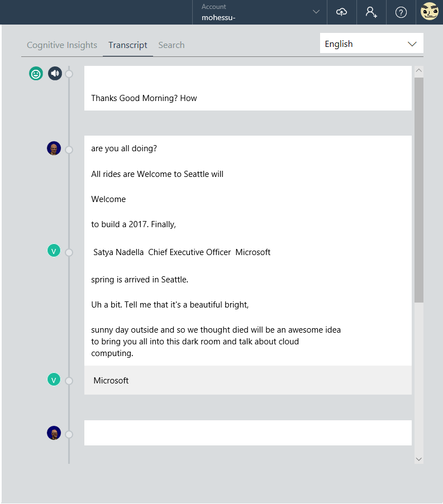Click timeline marker beside 'are you all doing?'
The width and height of the screenshot is (443, 504).
point(69,150)
